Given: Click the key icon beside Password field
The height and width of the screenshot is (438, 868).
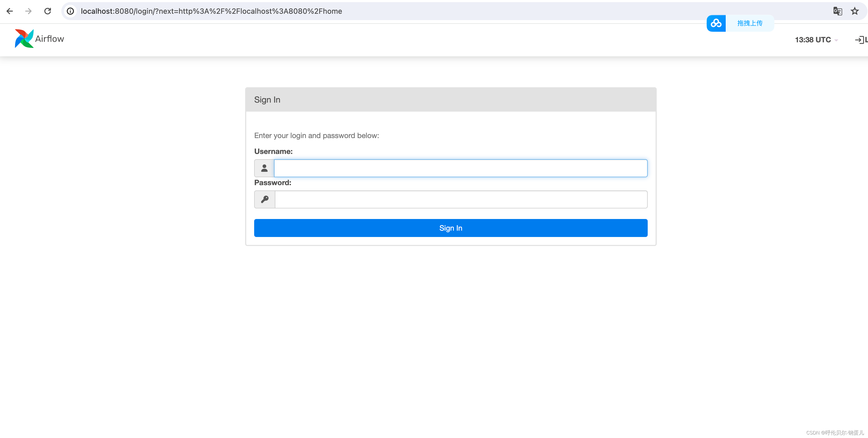Looking at the screenshot, I should 264,199.
